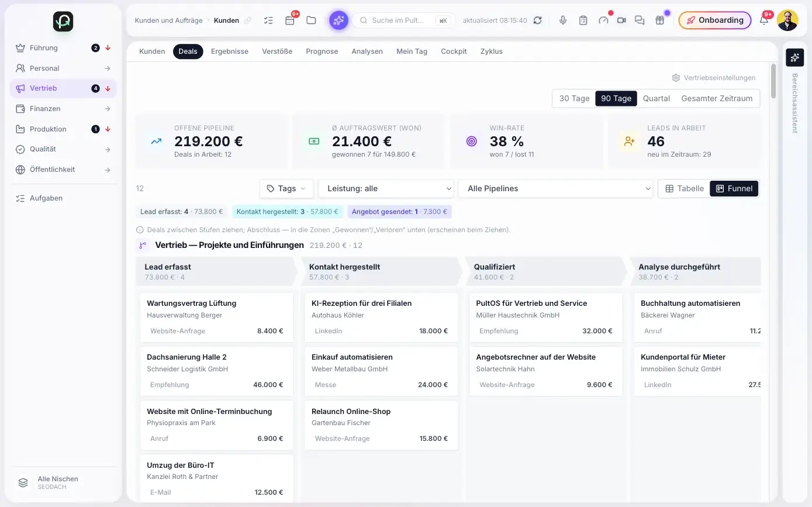
Task: Click the Angebot gesendet: 1 filter chip
Action: click(x=399, y=212)
